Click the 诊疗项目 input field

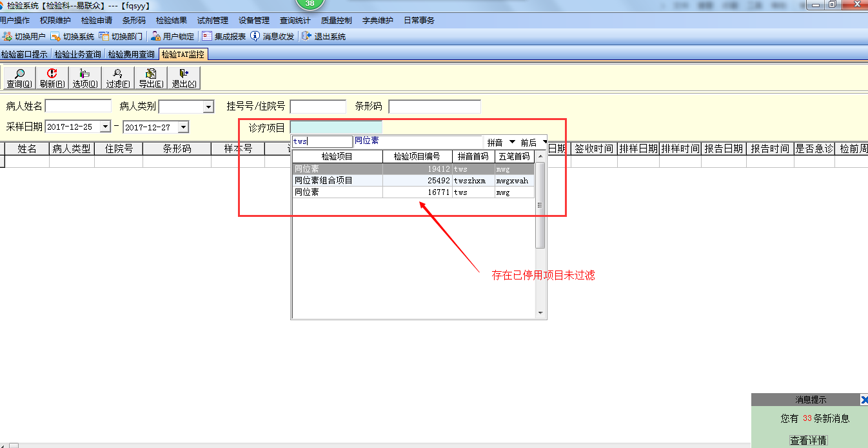[x=336, y=128]
